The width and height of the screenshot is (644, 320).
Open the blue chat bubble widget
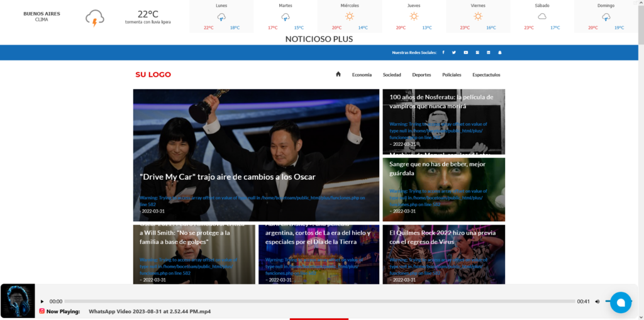click(x=620, y=302)
